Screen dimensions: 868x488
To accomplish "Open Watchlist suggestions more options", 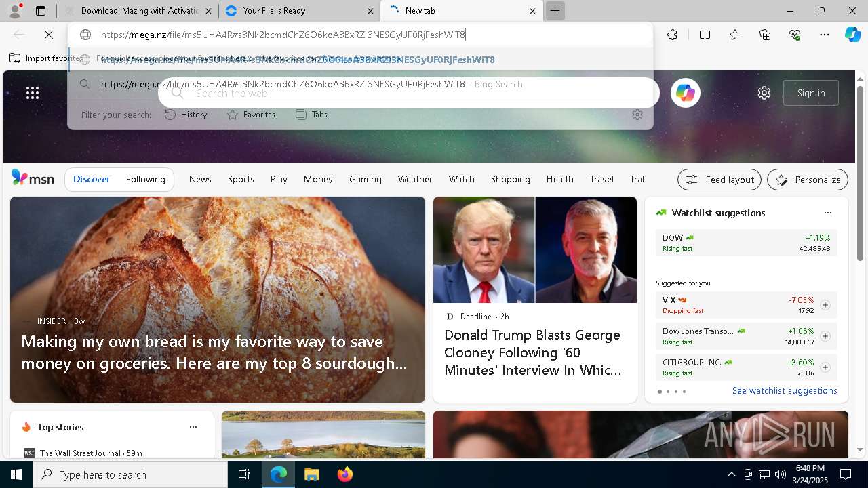I will [827, 213].
